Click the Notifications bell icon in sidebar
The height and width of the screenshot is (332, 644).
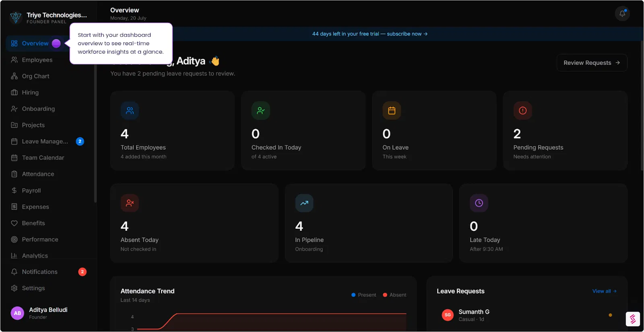coord(14,272)
